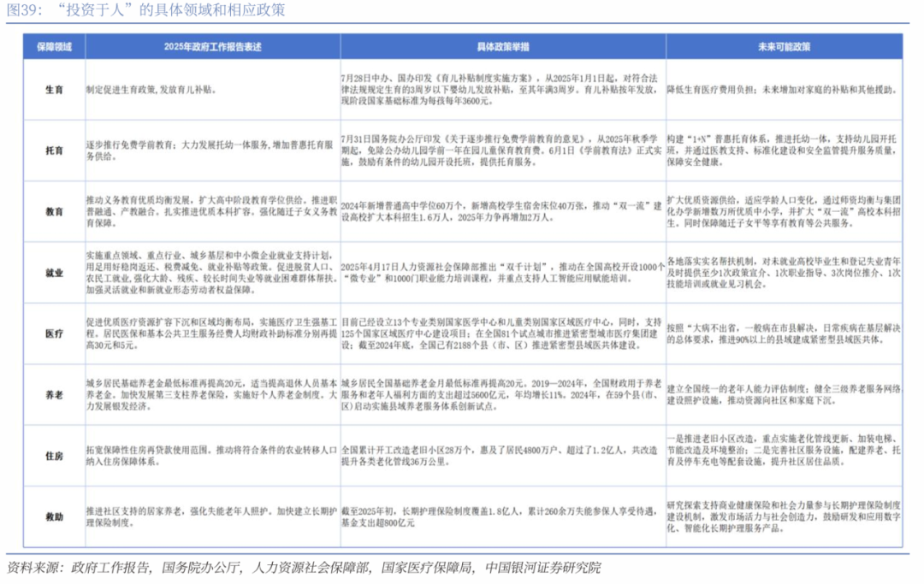Select the 具体政策举措 column header
924x584 pixels.
pos(502,46)
